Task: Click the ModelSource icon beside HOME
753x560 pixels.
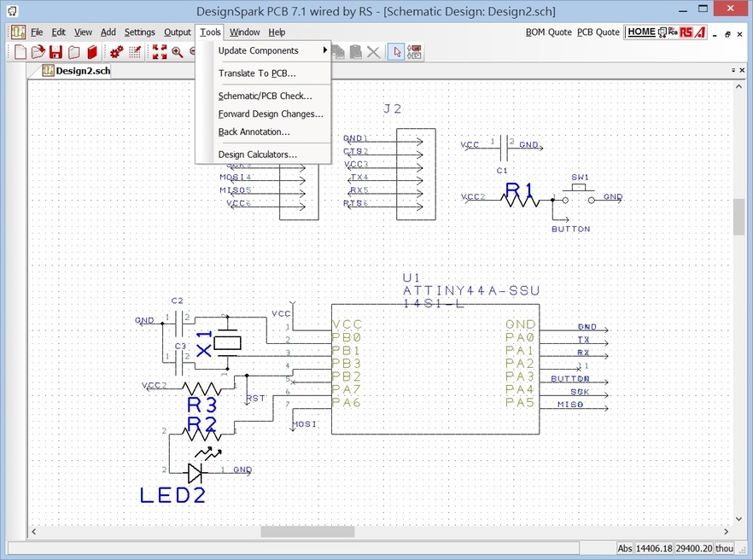Action: coord(663,32)
